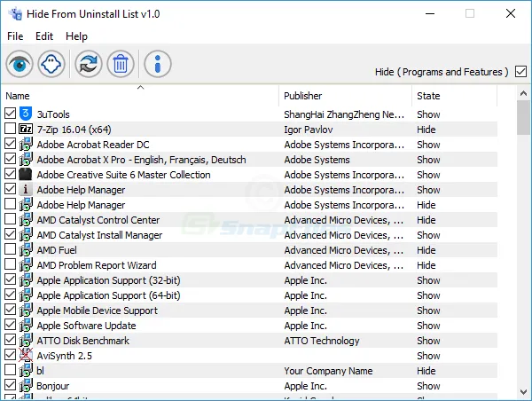The height and width of the screenshot is (401, 532).
Task: Click ShangHai ZhangZheng publisher cell
Action: [x=344, y=114]
